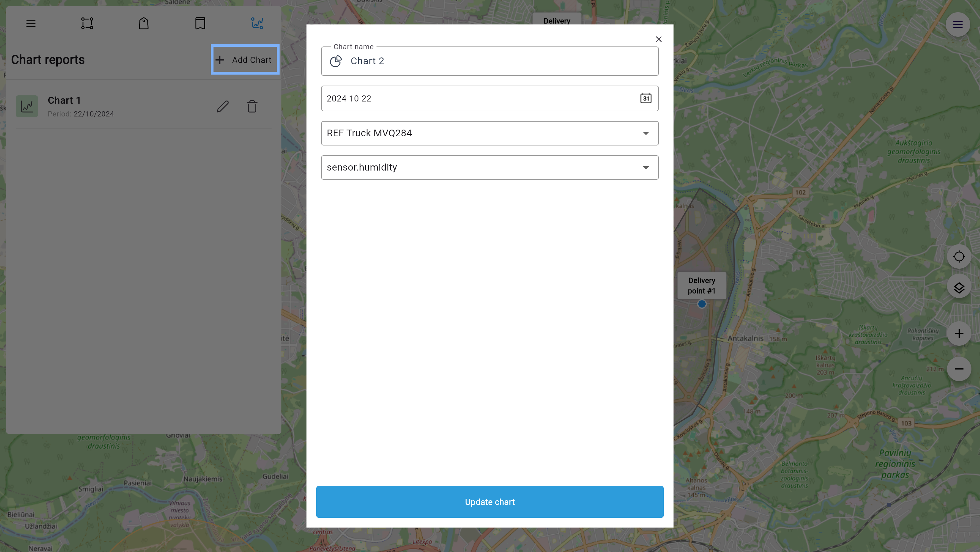Click the Update chart button
Screen dimensions: 980x552
(x=489, y=502)
